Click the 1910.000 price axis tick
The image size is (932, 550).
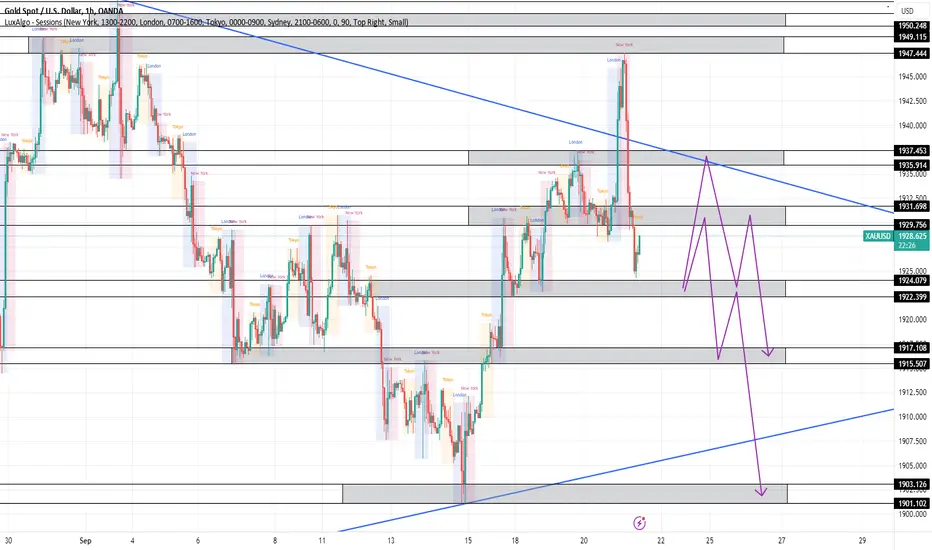(x=912, y=417)
